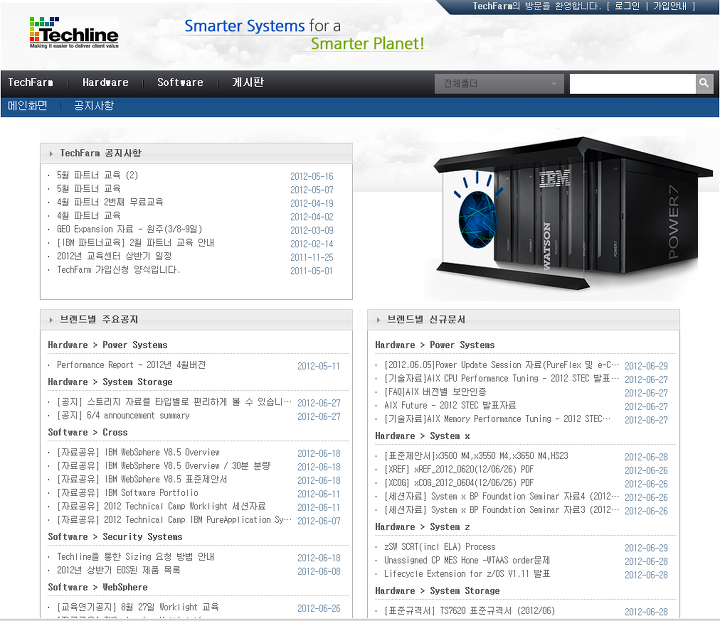Viewport: 720px width, 621px height.
Task: Open IBM WebSphere V8.5 표준제안서
Action: 142,480
